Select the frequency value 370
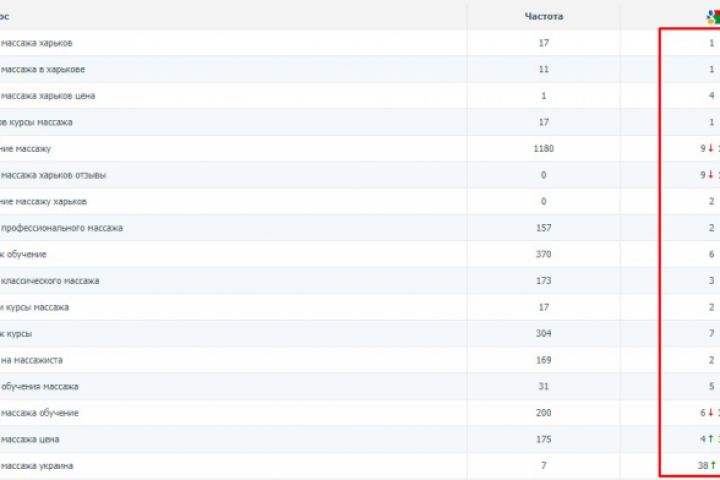720x480 pixels. coord(544,254)
